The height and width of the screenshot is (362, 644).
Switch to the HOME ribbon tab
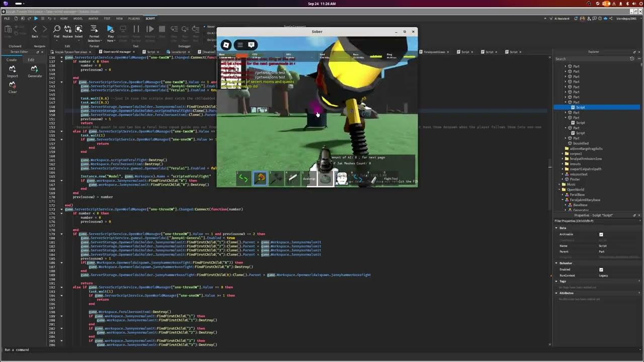[x=64, y=19]
